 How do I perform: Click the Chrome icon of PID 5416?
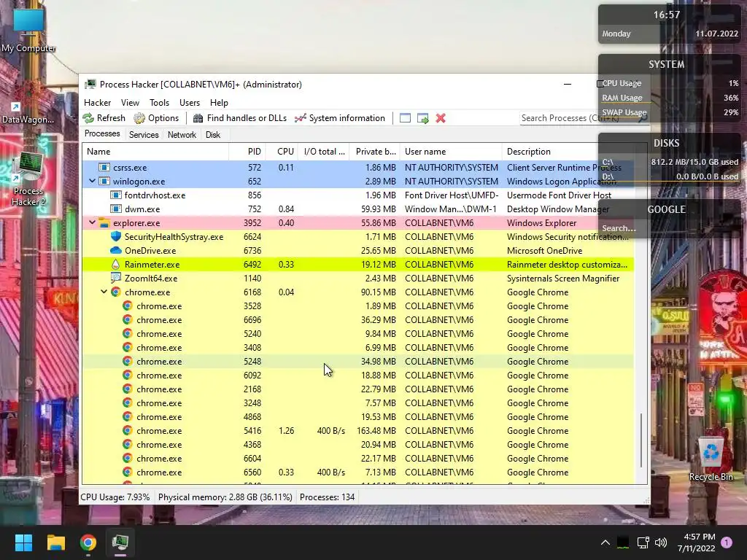pyautogui.click(x=127, y=430)
